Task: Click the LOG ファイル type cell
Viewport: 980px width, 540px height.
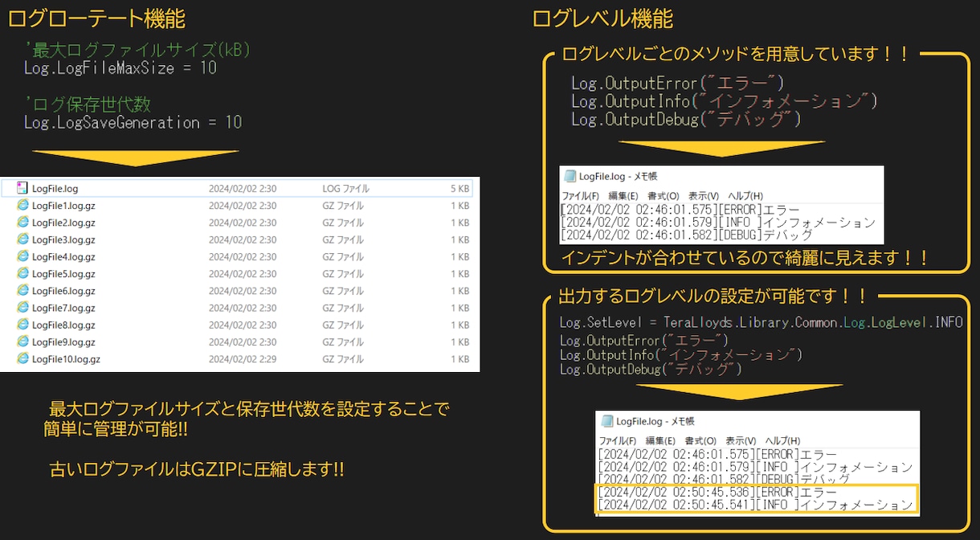Action: (x=346, y=189)
